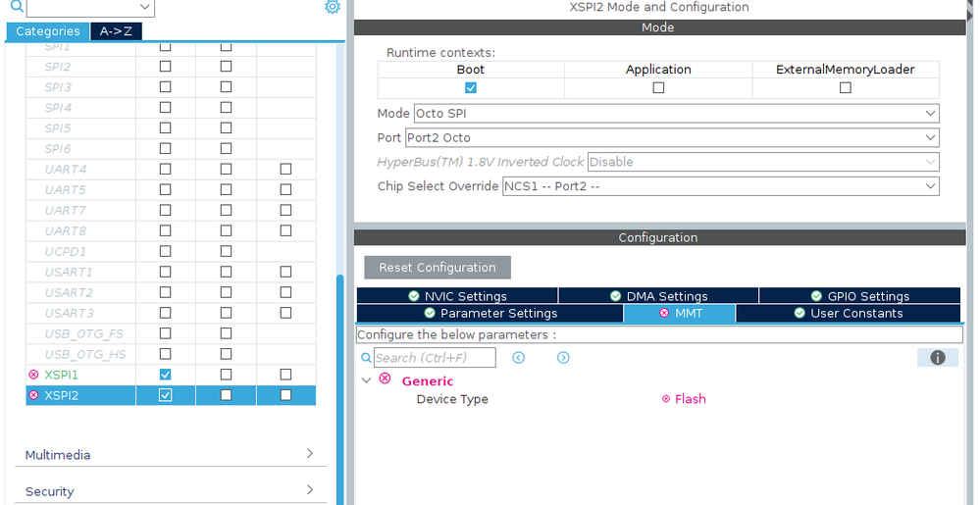Toggle UCPD1 second column checkbox
Image resolution: width=980 pixels, height=505 pixels.
pos(226,251)
